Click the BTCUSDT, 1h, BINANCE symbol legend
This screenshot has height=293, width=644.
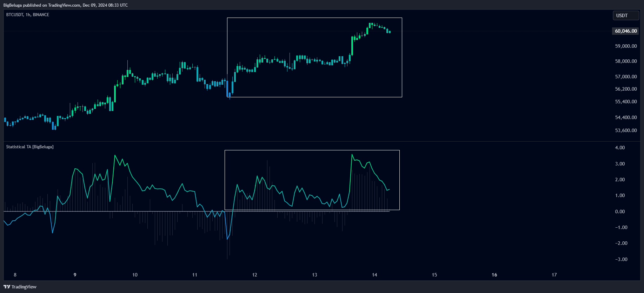click(28, 15)
